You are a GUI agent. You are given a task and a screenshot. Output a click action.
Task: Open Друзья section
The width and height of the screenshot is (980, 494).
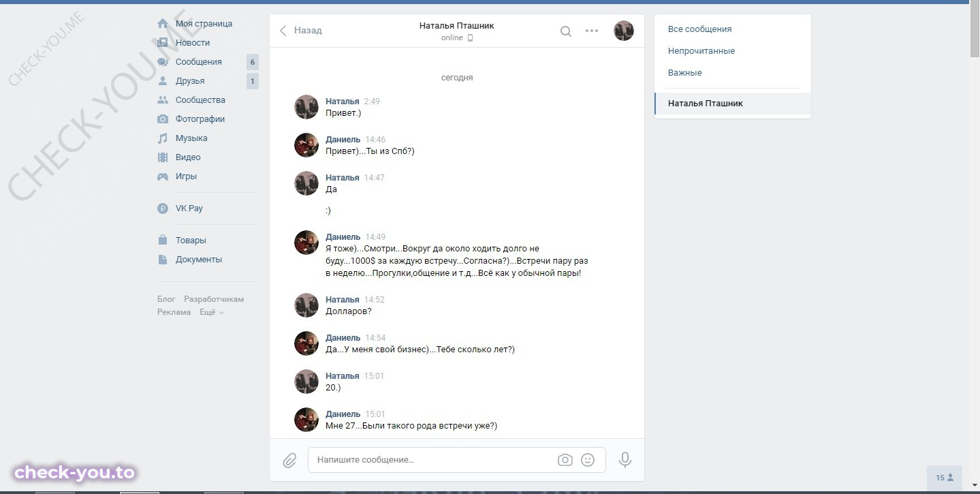click(x=190, y=81)
